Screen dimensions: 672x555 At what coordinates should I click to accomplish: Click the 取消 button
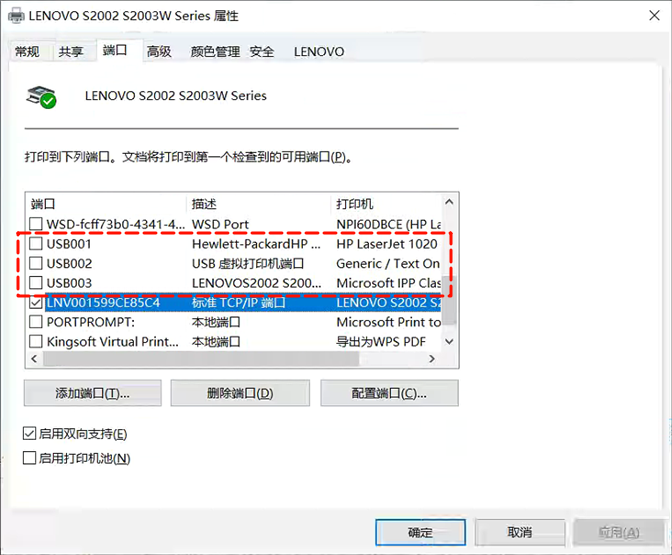[x=520, y=533]
